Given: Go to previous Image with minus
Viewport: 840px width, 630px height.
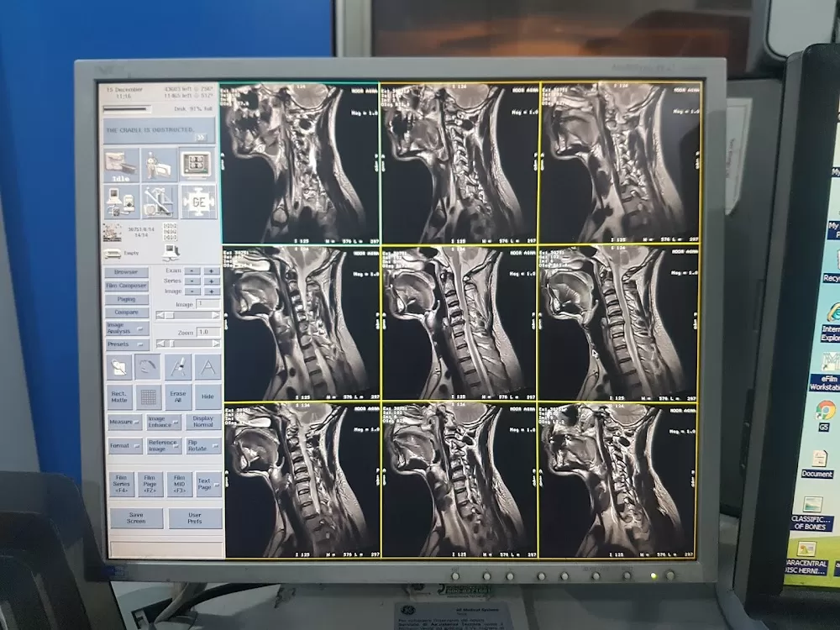Looking at the screenshot, I should pyautogui.click(x=192, y=291).
